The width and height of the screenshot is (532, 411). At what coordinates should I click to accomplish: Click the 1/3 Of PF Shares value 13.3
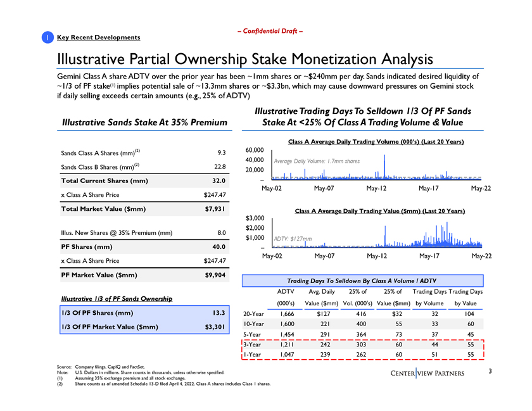click(219, 313)
